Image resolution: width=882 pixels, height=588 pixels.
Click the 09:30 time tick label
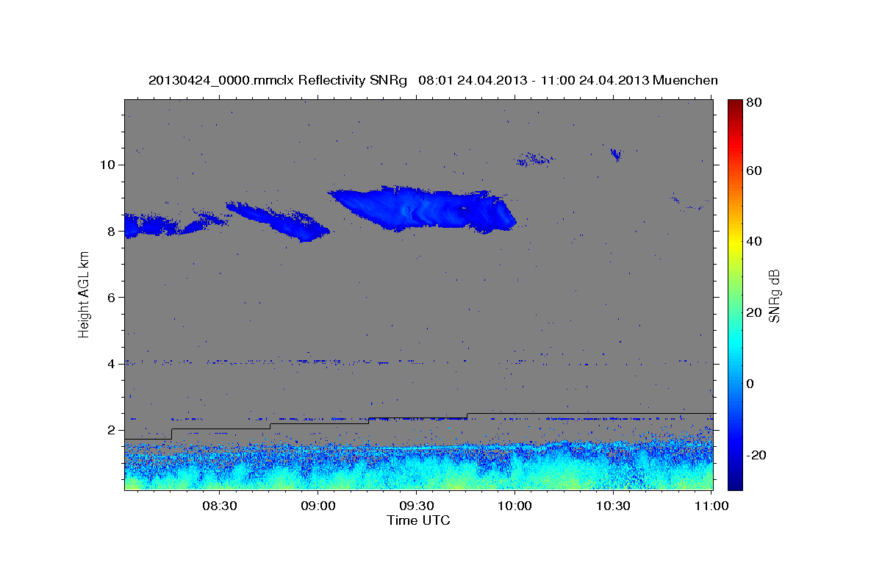pos(417,506)
